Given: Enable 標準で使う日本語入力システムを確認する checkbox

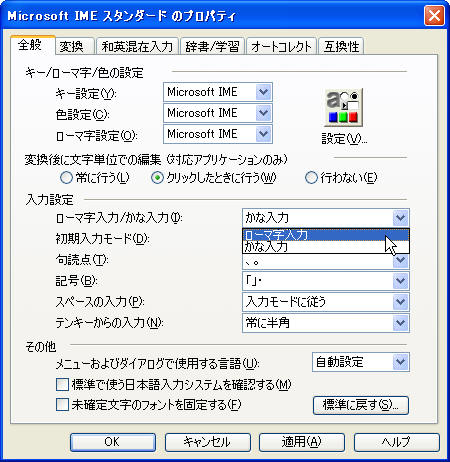Looking at the screenshot, I should pos(62,385).
